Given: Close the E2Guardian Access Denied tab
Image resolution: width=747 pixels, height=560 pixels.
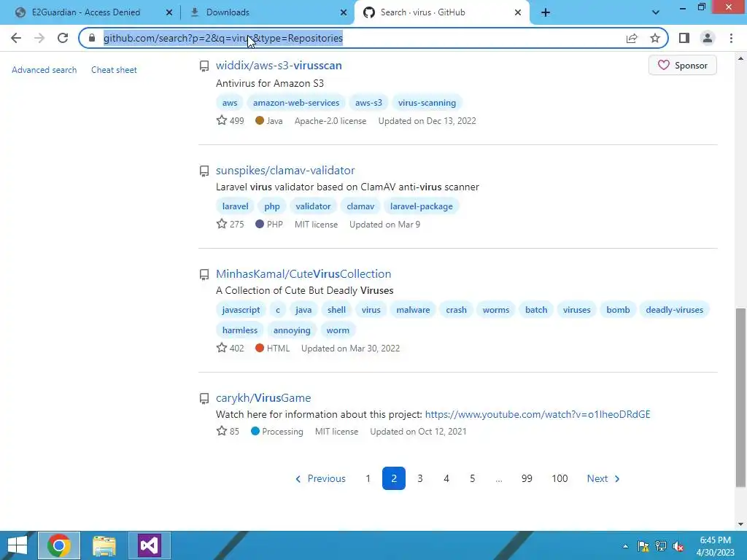Looking at the screenshot, I should [x=169, y=12].
